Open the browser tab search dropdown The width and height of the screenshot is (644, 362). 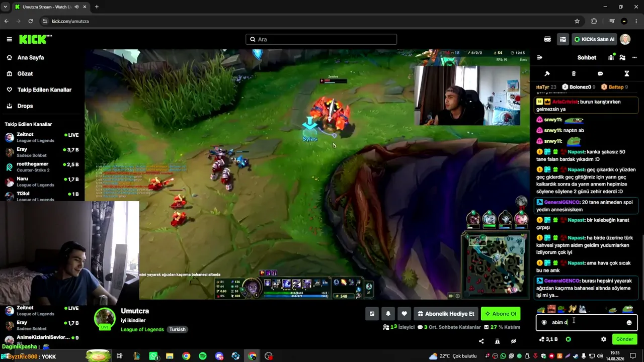tap(5, 7)
